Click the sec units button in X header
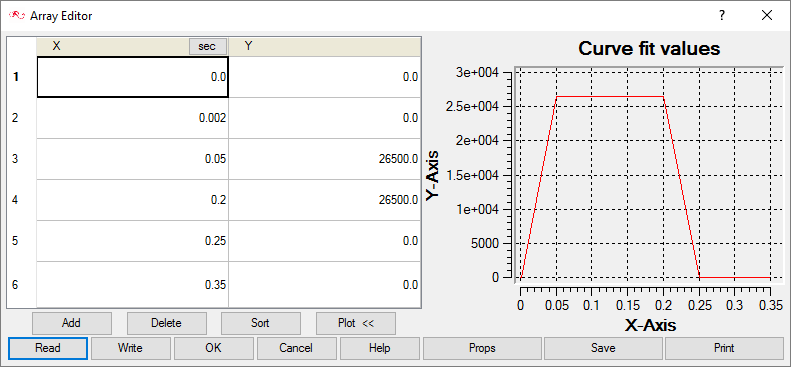The height and width of the screenshot is (367, 791). [x=208, y=46]
